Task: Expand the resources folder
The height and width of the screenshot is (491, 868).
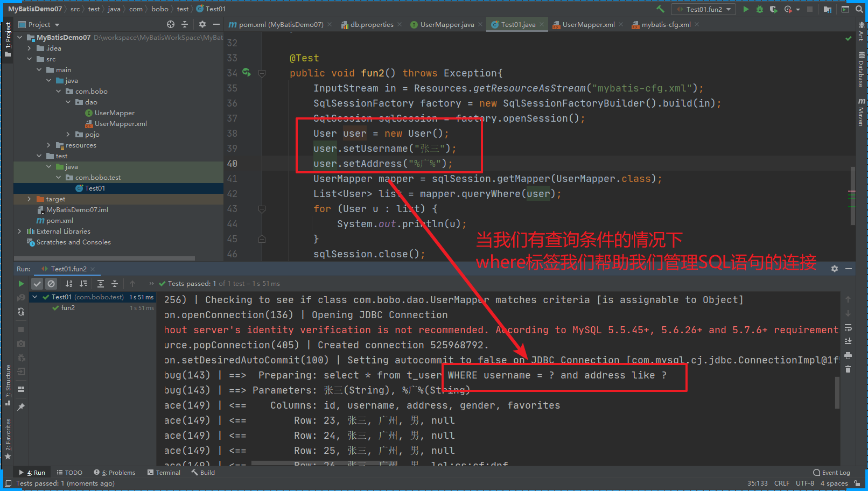Action: pyautogui.click(x=49, y=145)
